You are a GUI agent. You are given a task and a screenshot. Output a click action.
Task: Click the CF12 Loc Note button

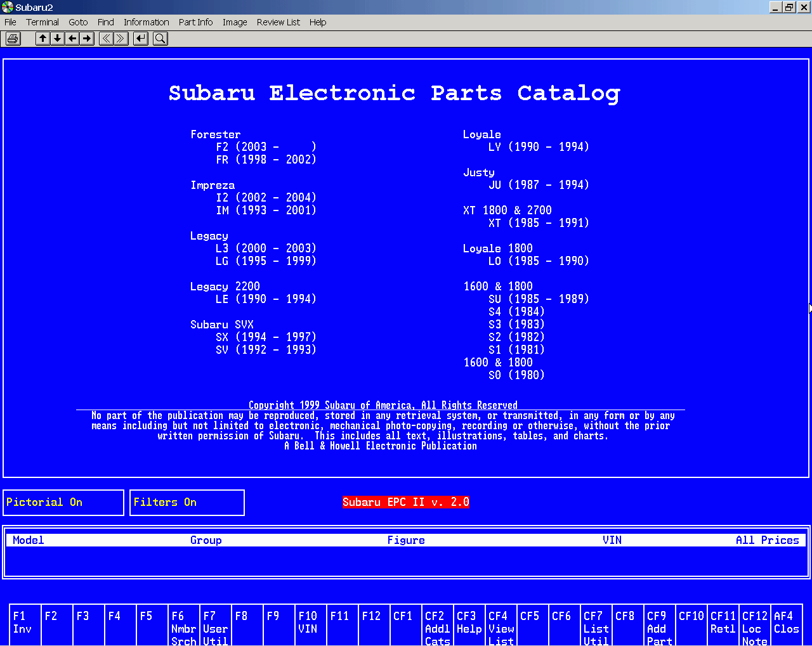tap(755, 625)
